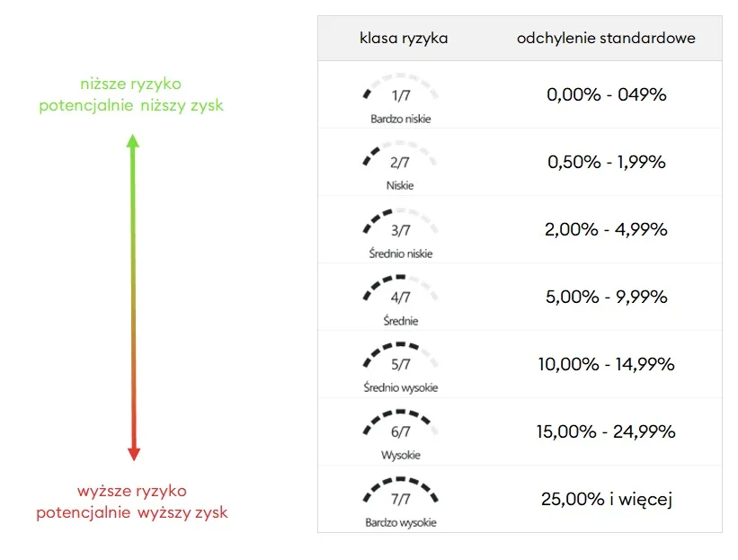This screenshot has width=738, height=560.
Task: Click the green upward arrowhead
Action: 133,141
